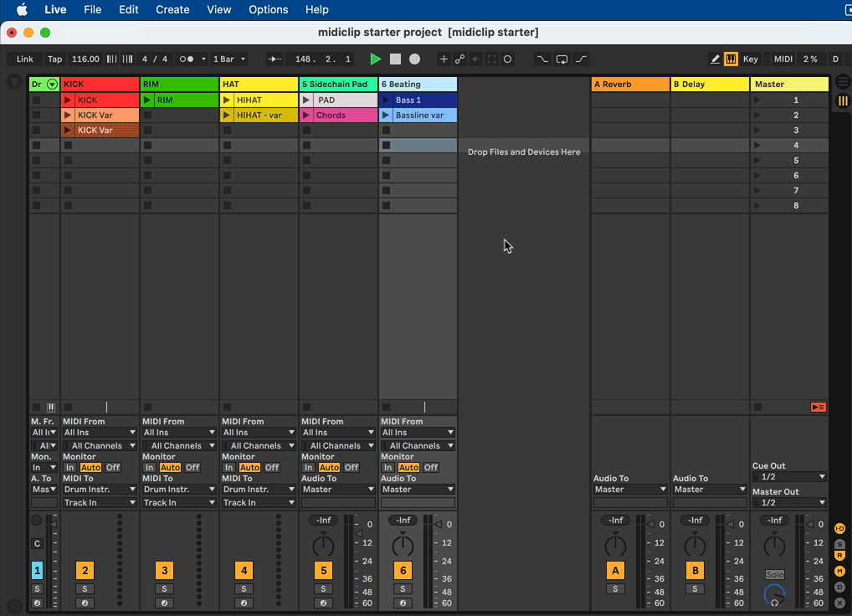The width and height of the screenshot is (852, 616).
Task: Set RIM track Monitor to Off
Action: pos(192,468)
